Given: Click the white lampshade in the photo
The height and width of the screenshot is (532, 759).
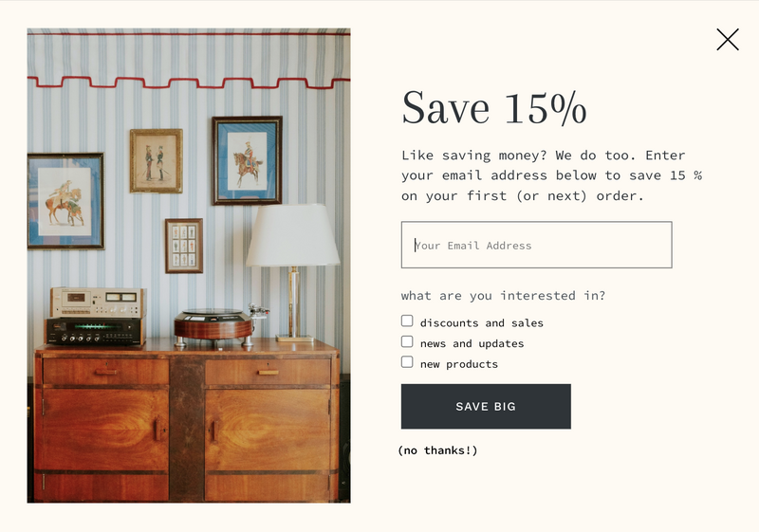Looking at the screenshot, I should click(292, 235).
